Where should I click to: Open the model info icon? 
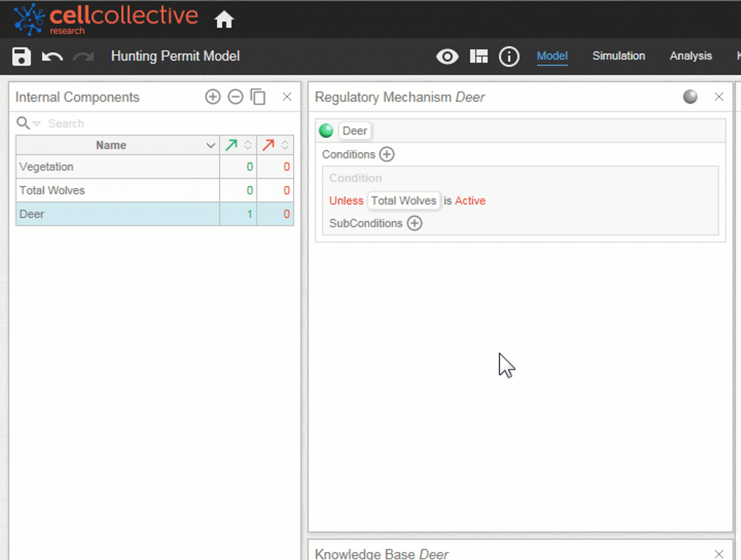coord(509,57)
